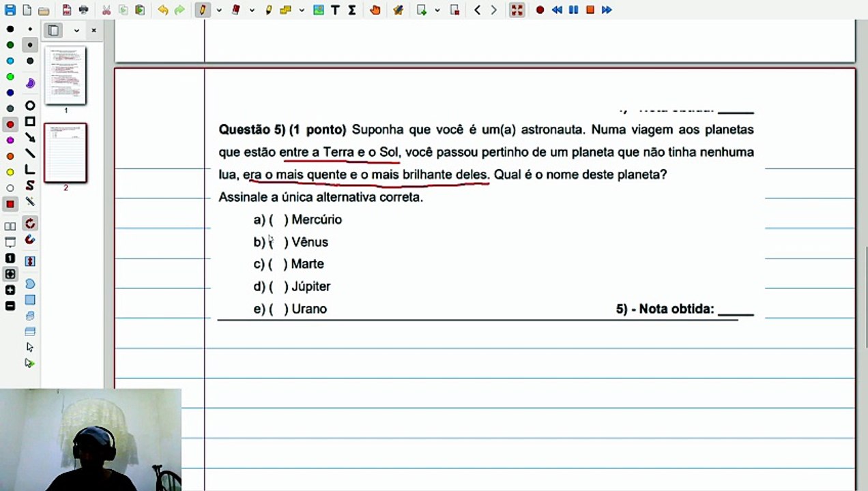
Task: Redo the undone action
Action: coord(179,10)
